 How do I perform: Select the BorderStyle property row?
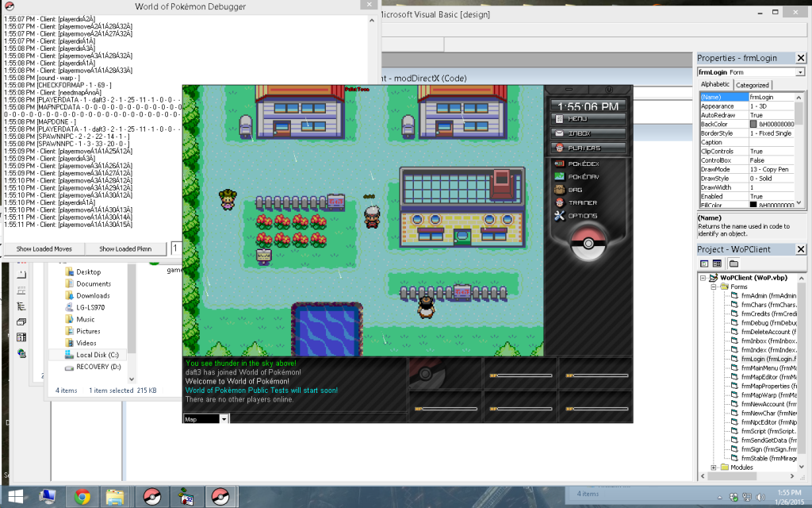(747, 133)
